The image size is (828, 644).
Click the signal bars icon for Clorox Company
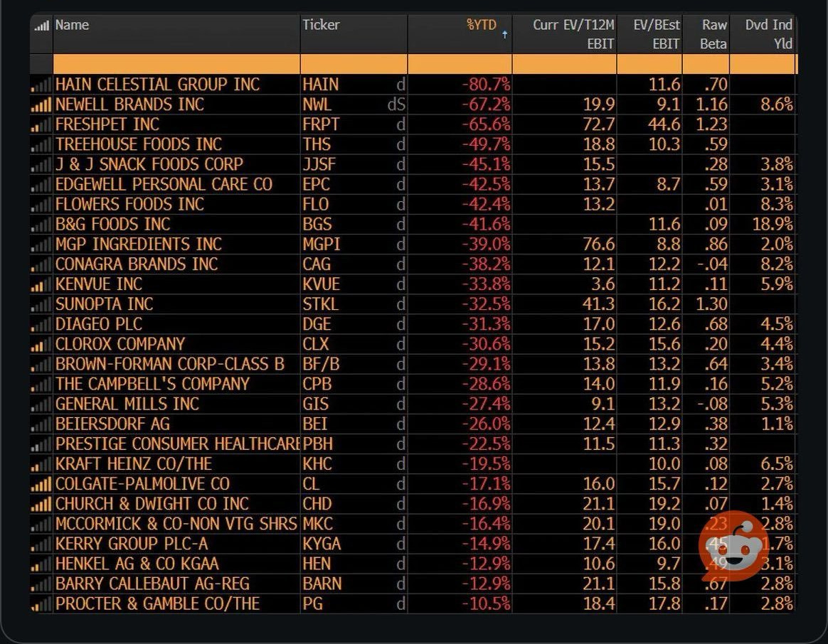pyautogui.click(x=41, y=344)
